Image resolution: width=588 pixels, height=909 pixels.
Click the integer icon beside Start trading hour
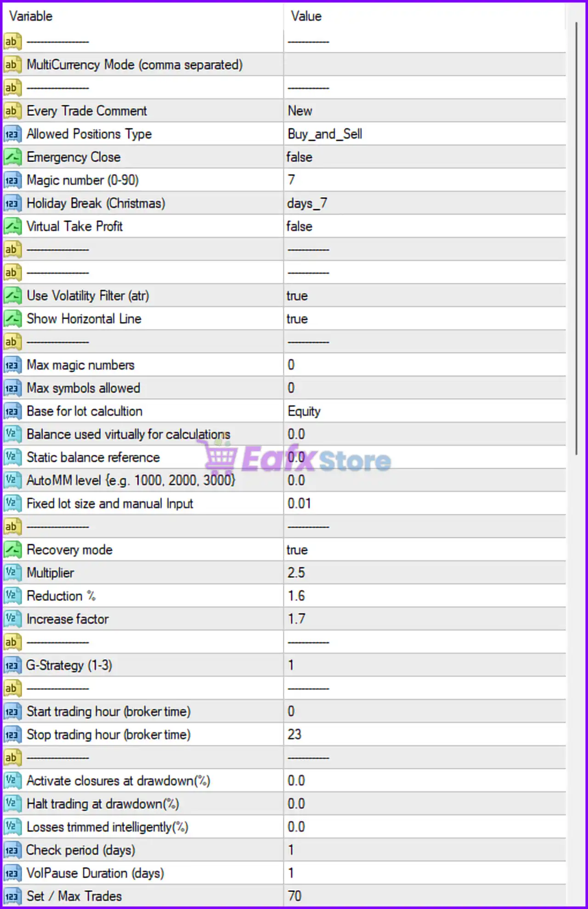12,711
